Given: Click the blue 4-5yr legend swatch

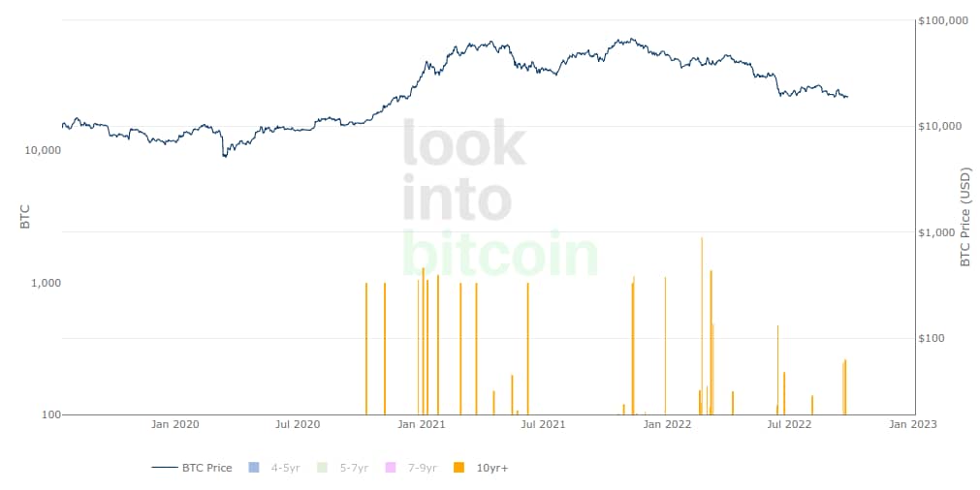Looking at the screenshot, I should point(254,468).
